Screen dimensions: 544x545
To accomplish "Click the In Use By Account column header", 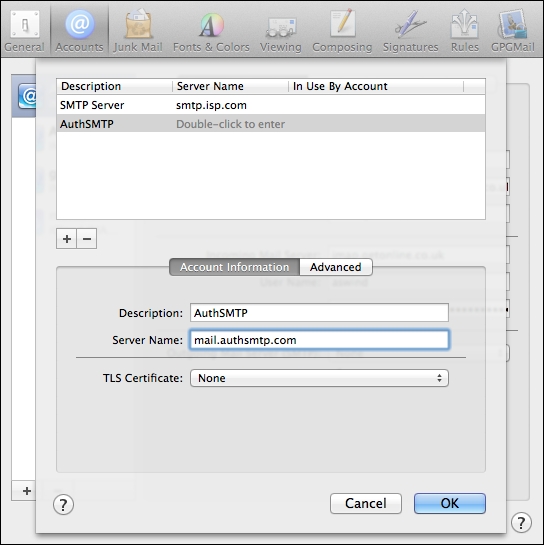I will tap(376, 86).
